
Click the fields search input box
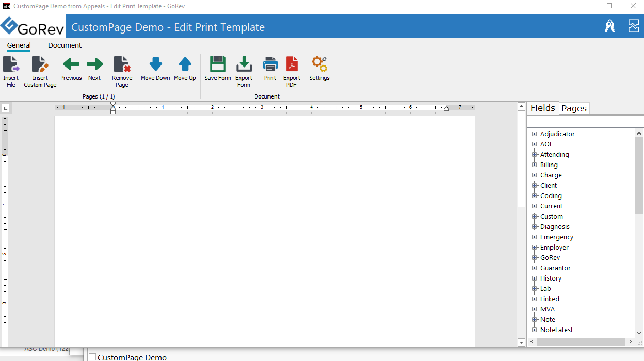(585, 121)
